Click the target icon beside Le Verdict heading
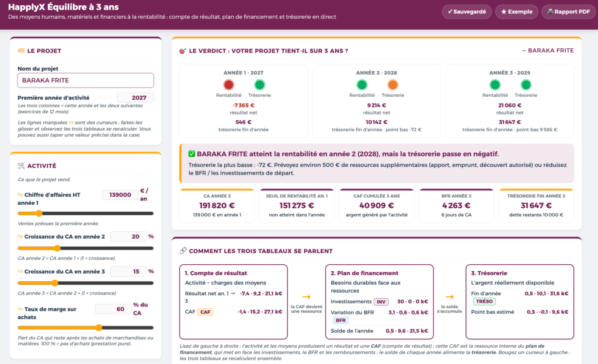This screenshot has width=598, height=364. (183, 51)
